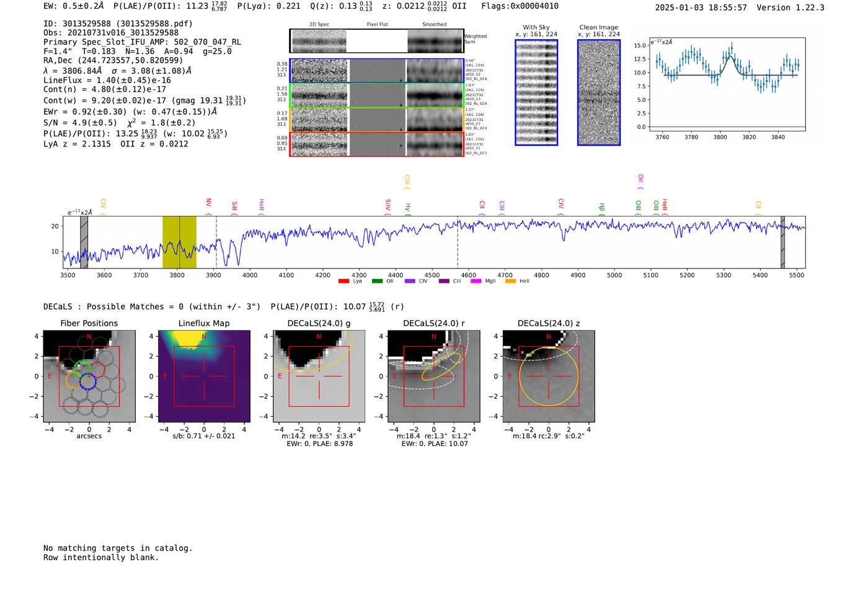This screenshot has height=591, width=868.
Task: Open the Clean Image 2D cutout
Action: coord(599,92)
